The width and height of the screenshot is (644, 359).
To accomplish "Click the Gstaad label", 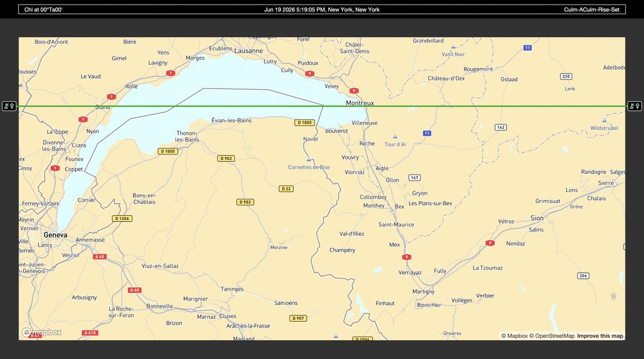I will [509, 79].
